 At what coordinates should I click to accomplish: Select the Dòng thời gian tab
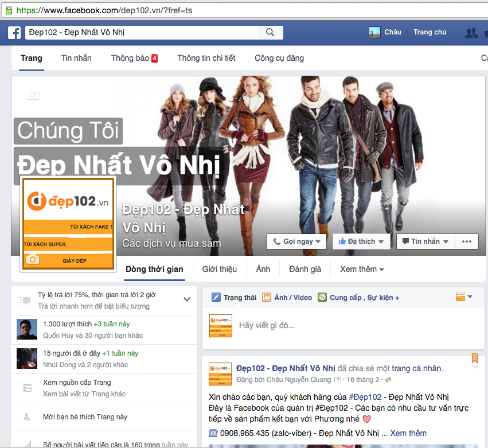(154, 269)
